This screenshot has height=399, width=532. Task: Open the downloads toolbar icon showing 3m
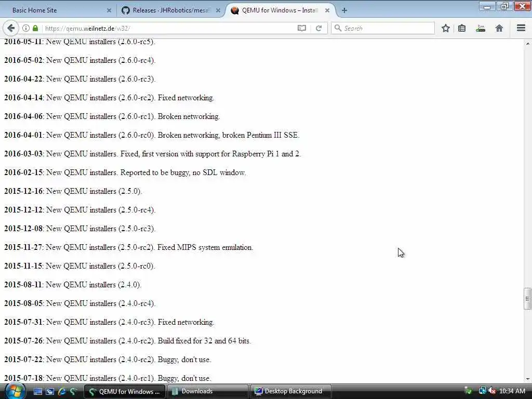(481, 28)
